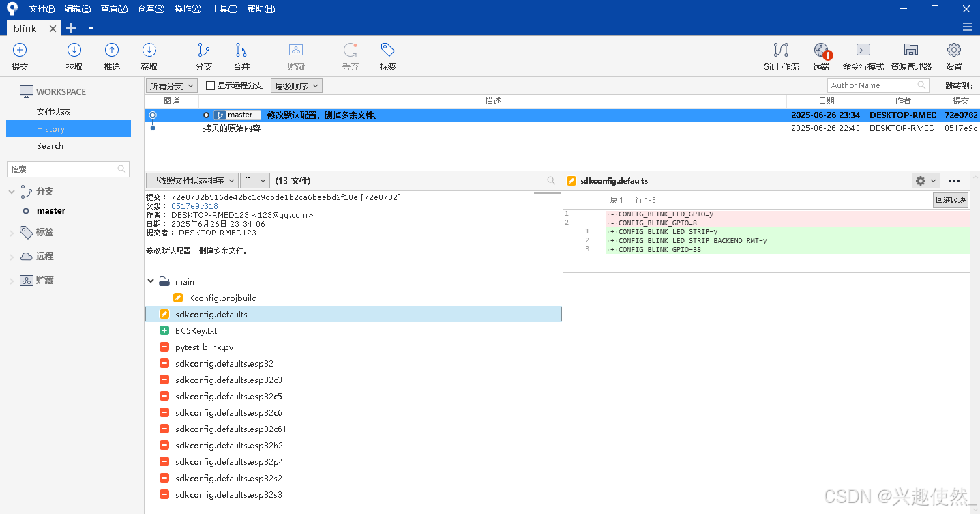This screenshot has width=980, height=514.
Task: Open 设置 settings gear icon
Action: 954,50
